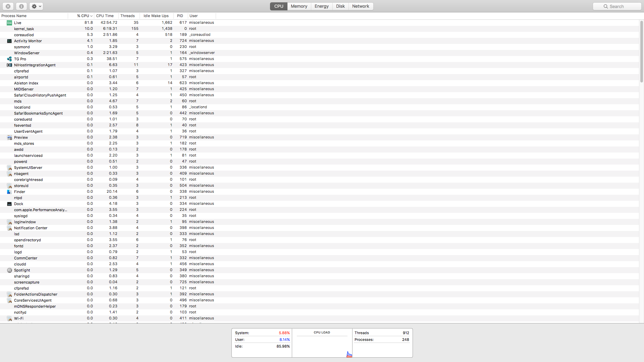This screenshot has height=362, width=644.
Task: Click the Spotlight magnifier icon
Action: coord(9,270)
